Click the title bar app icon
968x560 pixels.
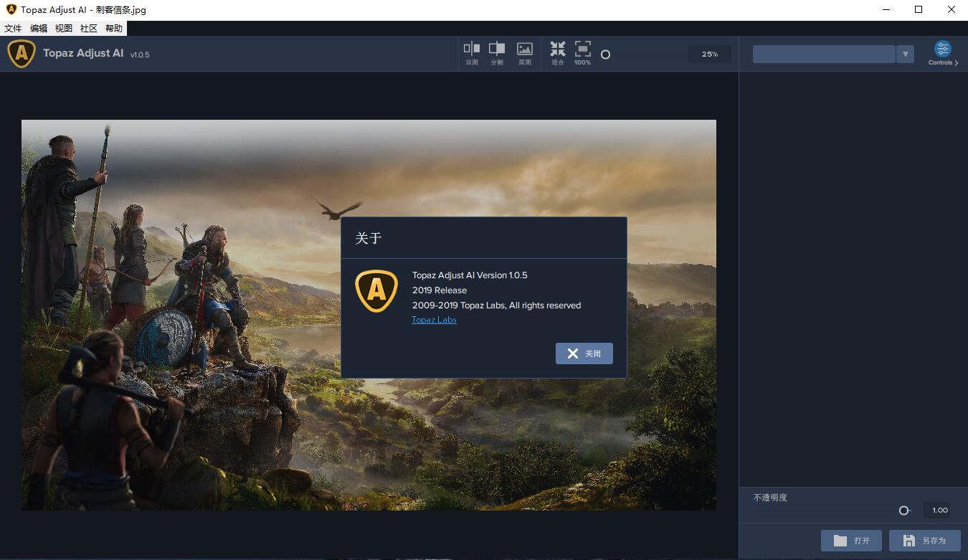click(11, 9)
